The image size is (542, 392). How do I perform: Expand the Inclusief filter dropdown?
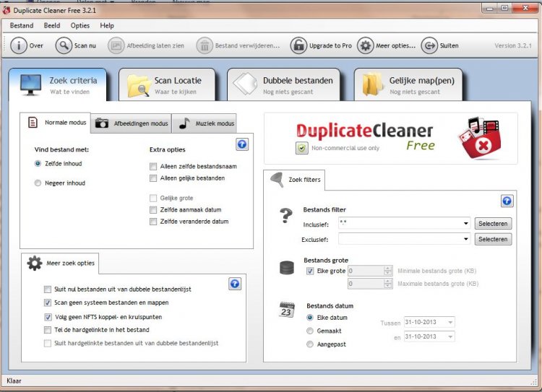point(465,224)
